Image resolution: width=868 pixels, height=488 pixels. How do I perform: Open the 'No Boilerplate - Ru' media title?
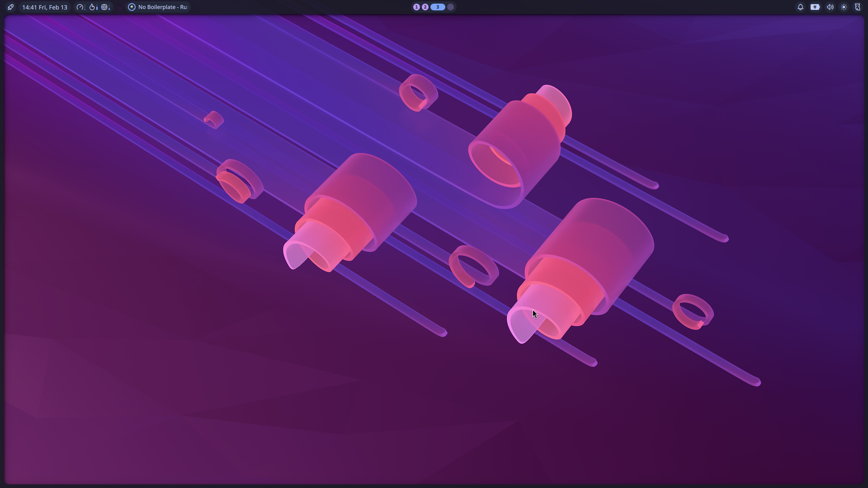pyautogui.click(x=162, y=7)
